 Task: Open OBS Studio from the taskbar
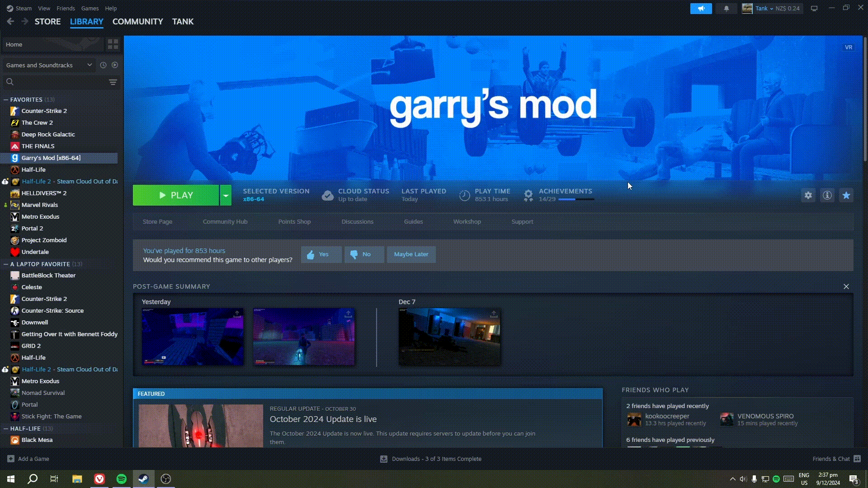click(x=166, y=479)
